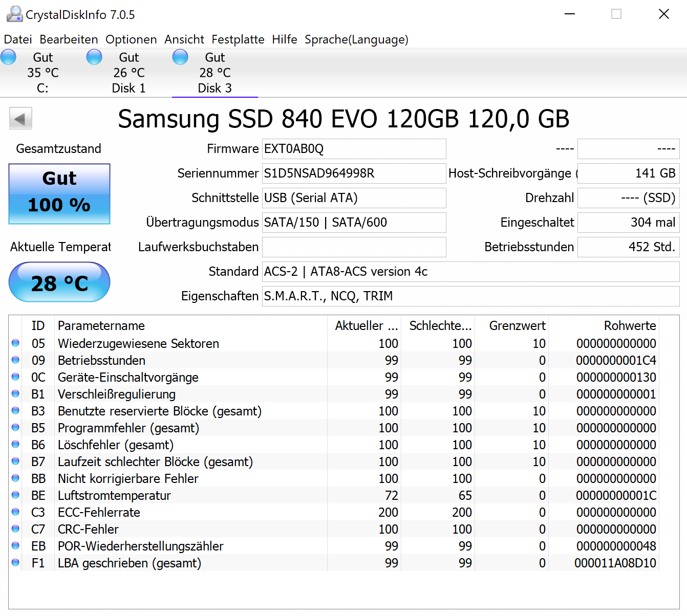Open the Sprache(Language) menu
The height and width of the screenshot is (616, 687).
tap(356, 39)
